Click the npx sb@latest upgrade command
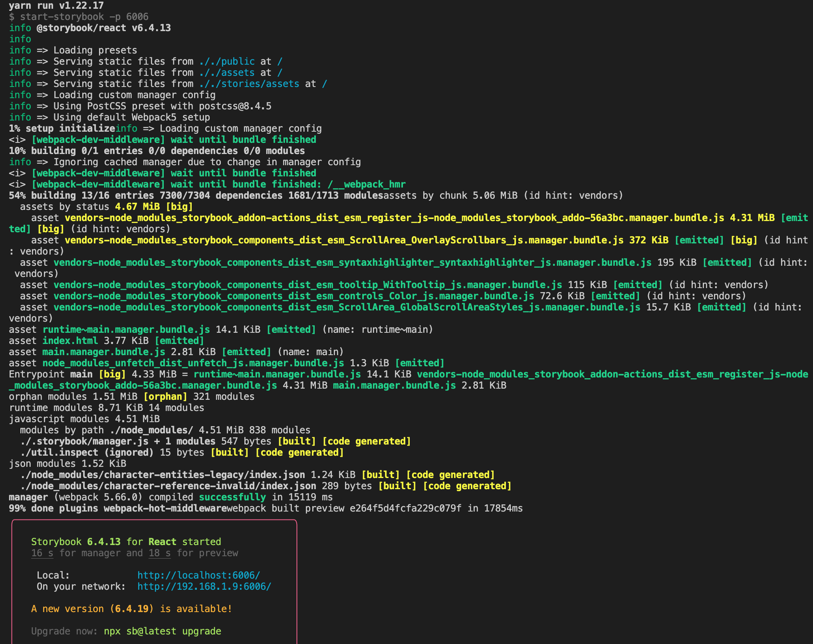The width and height of the screenshot is (813, 644). pos(162,631)
